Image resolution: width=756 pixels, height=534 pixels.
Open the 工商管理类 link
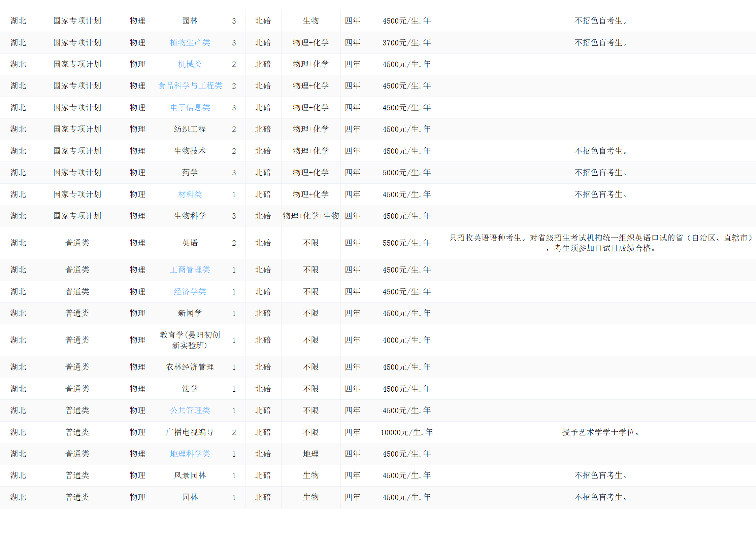tap(190, 270)
